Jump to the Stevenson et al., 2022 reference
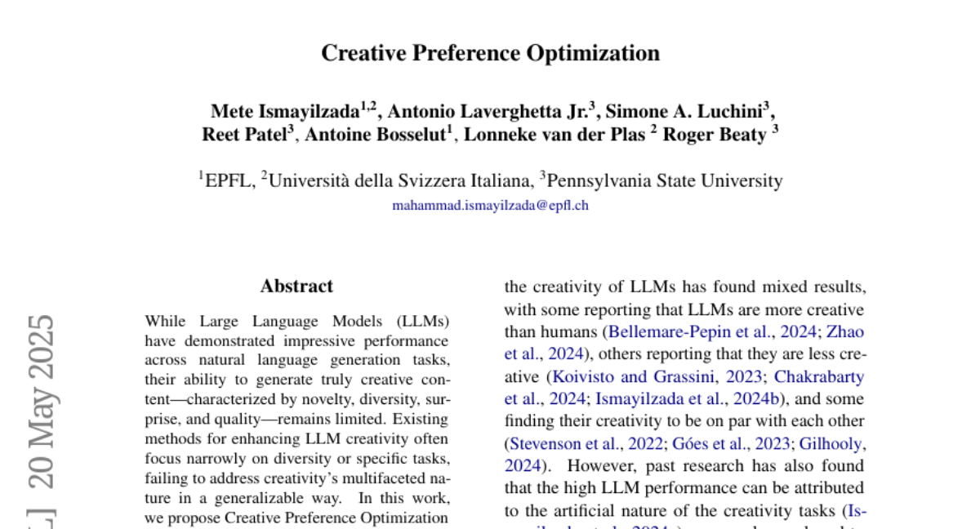The image size is (980, 529). (586, 444)
